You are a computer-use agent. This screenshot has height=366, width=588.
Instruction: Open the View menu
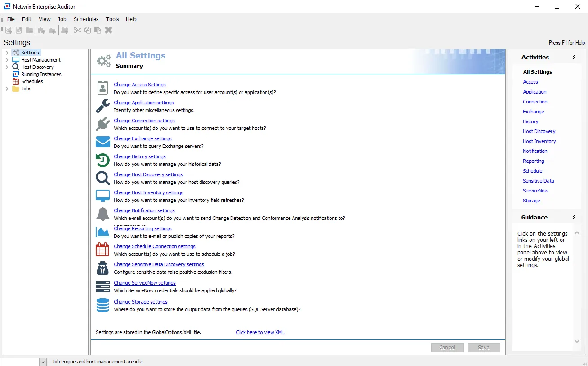click(x=45, y=19)
